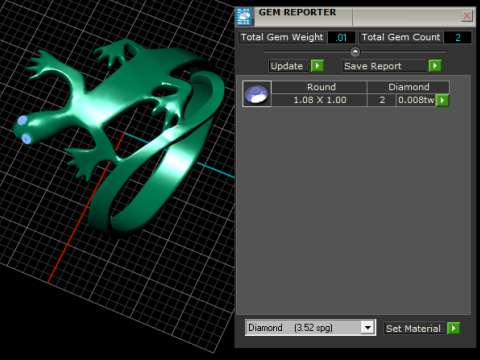Click the 1.08 X 1.00 size cell

point(320,100)
